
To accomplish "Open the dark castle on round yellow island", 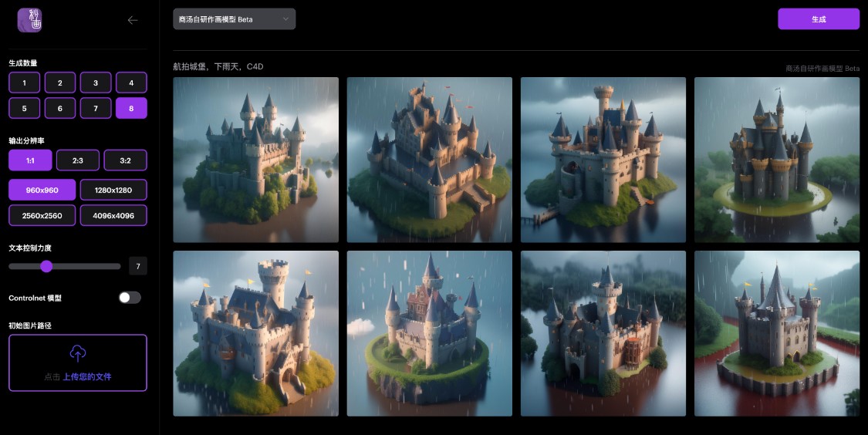I will [x=777, y=160].
